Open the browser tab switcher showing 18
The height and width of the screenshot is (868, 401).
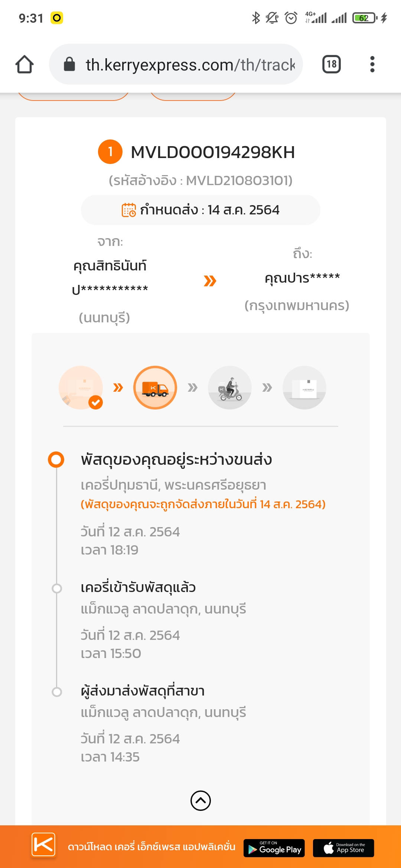(x=331, y=65)
